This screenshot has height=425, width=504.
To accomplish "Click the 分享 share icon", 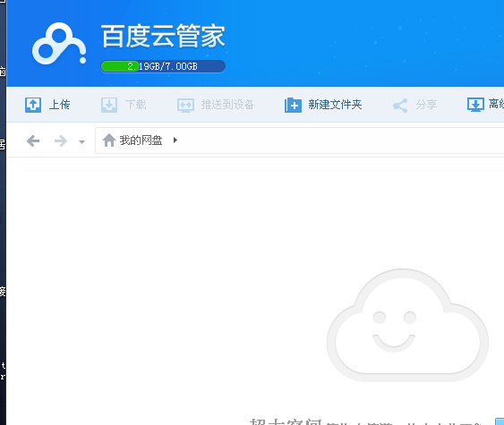I will (x=400, y=106).
